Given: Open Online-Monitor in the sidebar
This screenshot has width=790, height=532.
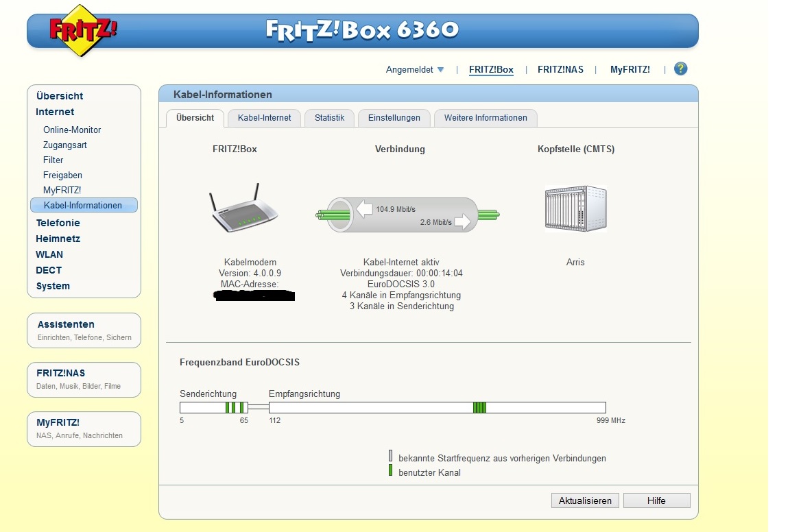Looking at the screenshot, I should click(72, 130).
